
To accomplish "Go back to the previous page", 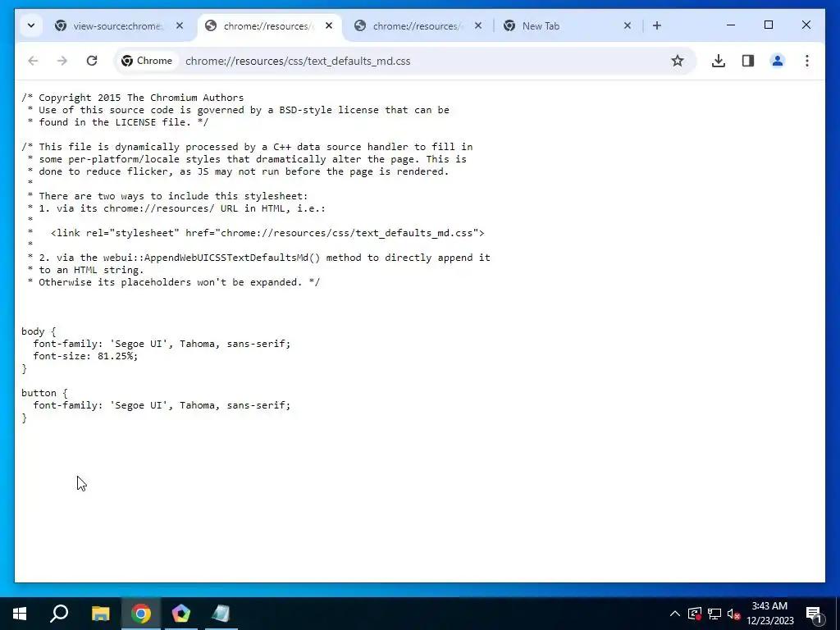I will pos(33,61).
